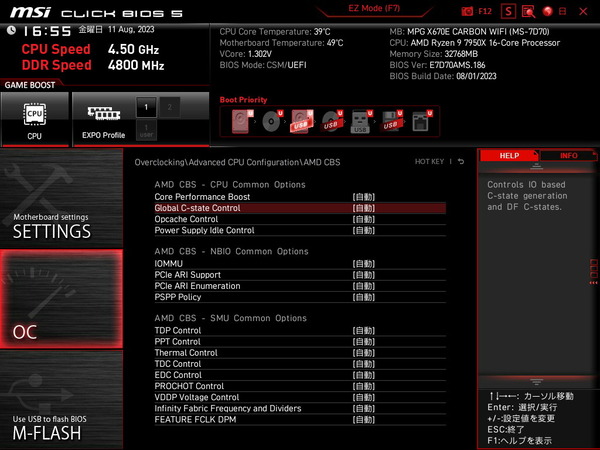
Task: Open the language globe icon
Action: (548, 11)
